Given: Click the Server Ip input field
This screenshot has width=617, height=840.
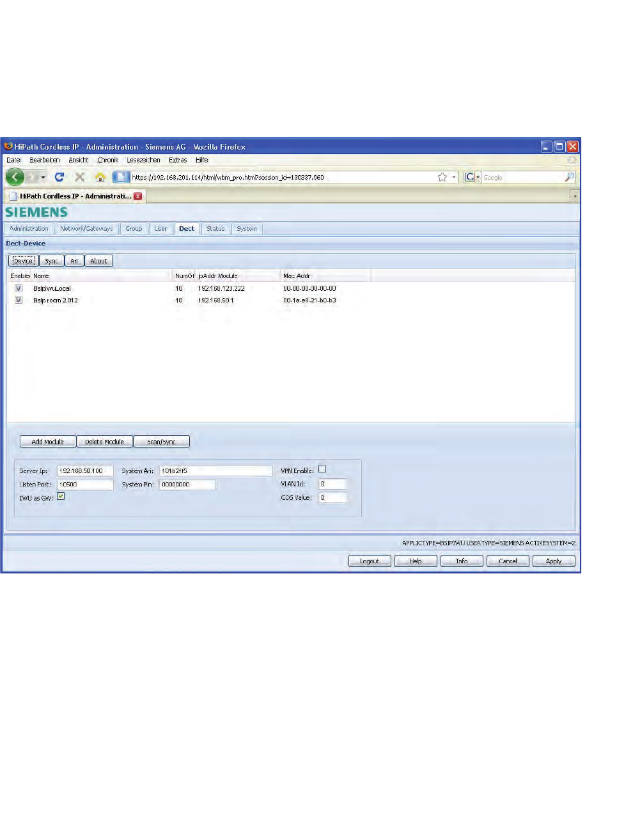Looking at the screenshot, I should click(85, 471).
